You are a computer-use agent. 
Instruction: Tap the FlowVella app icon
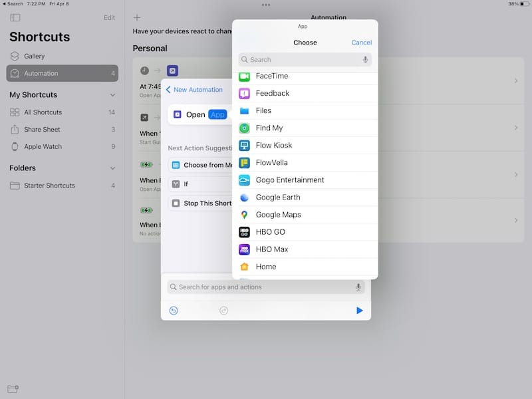tap(244, 162)
